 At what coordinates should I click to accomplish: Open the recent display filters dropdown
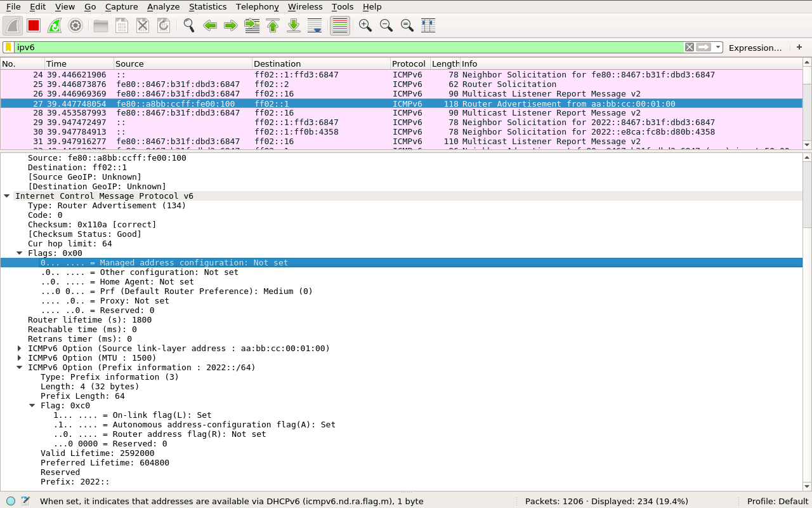point(718,48)
